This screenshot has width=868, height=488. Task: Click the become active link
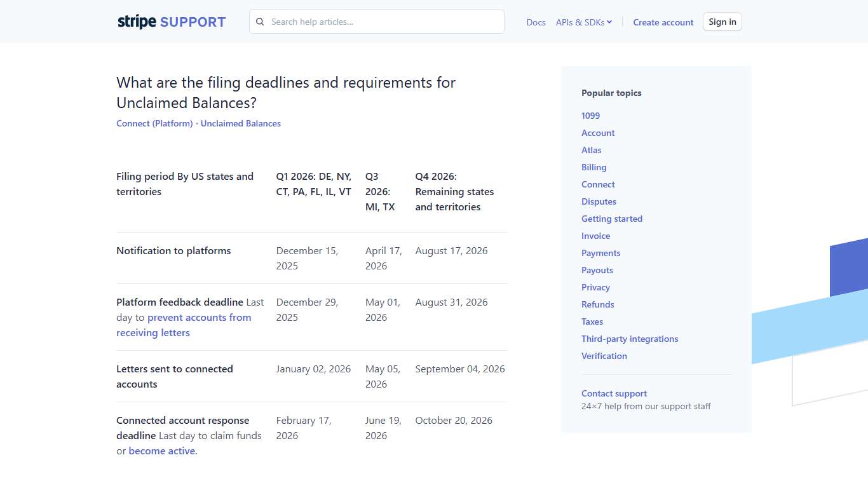[161, 451]
